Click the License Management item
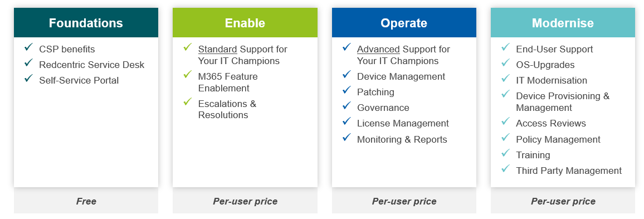Viewport: 644px width, 219px height. (403, 123)
